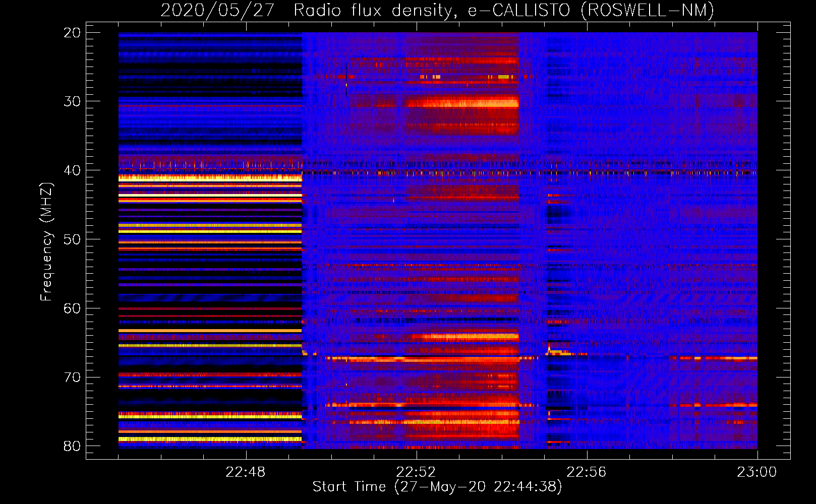Select the frequency tick label '50'
The image size is (816, 504).
coord(72,239)
